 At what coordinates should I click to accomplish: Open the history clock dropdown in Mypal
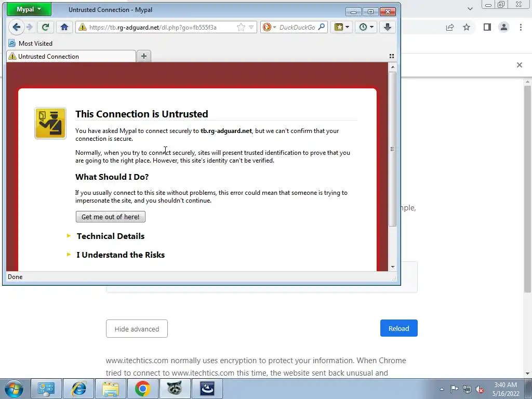[366, 27]
